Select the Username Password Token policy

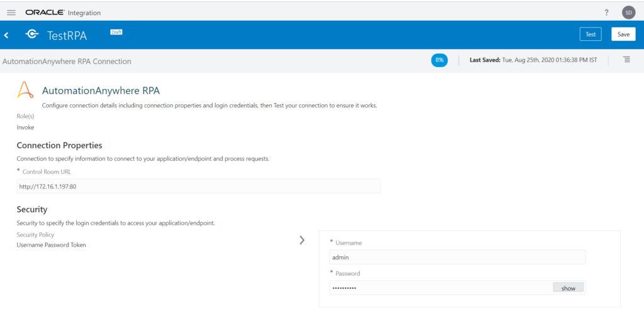pos(51,245)
